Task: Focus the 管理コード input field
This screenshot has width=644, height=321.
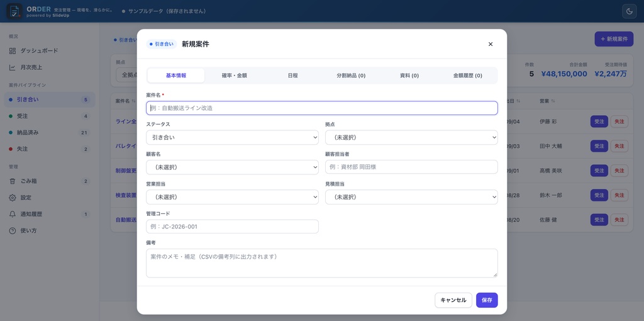Action: pyautogui.click(x=233, y=227)
